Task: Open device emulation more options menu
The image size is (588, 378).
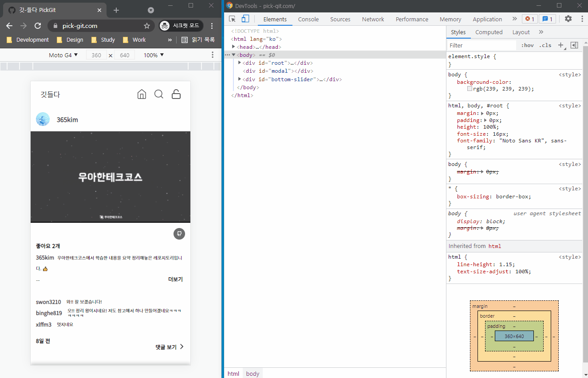Action: tap(212, 55)
